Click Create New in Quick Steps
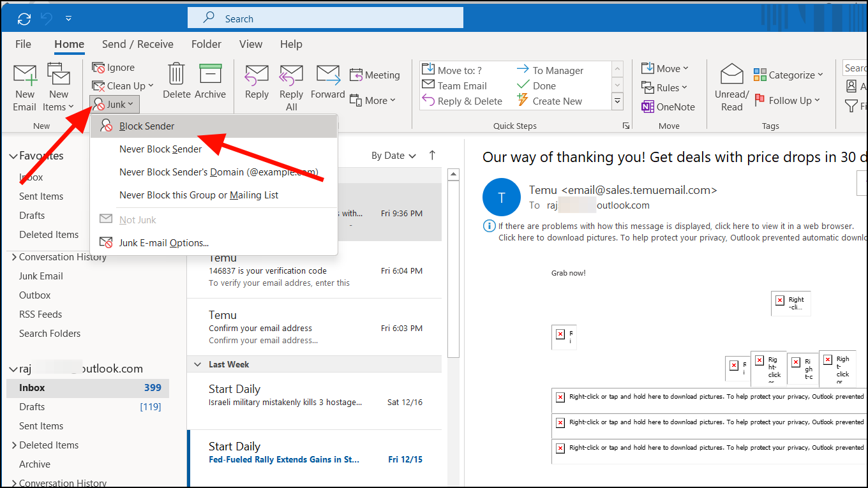The image size is (868, 488). (555, 100)
